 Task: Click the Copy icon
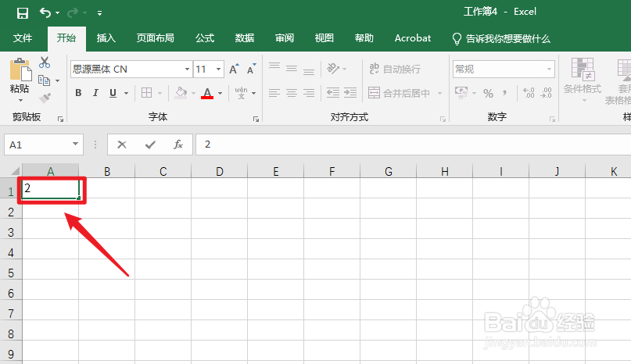click(x=45, y=80)
